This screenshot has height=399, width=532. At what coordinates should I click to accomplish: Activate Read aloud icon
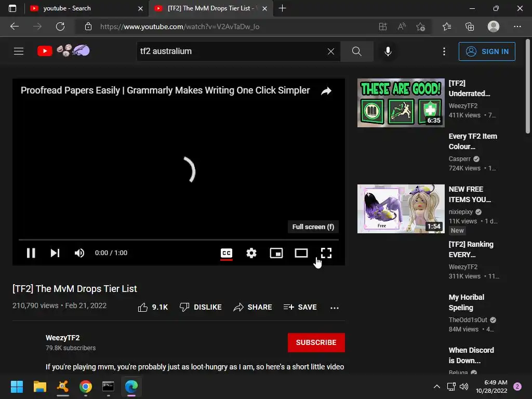pyautogui.click(x=402, y=26)
